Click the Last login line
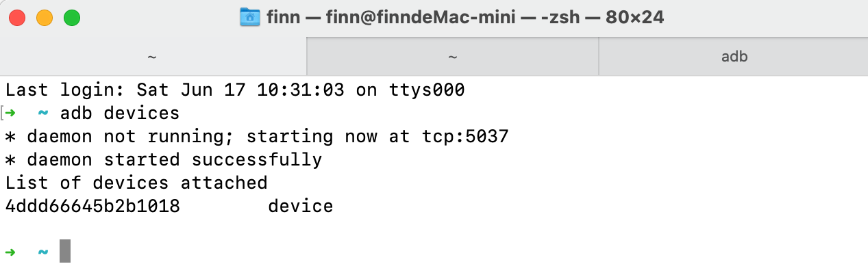 (235, 90)
